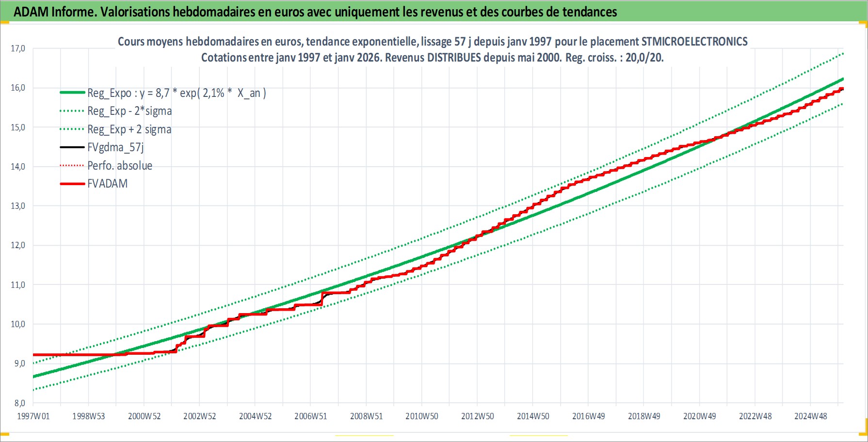Screen dimensions: 868x442
Task: Click the y-axis label 17,0
Action: pos(18,48)
